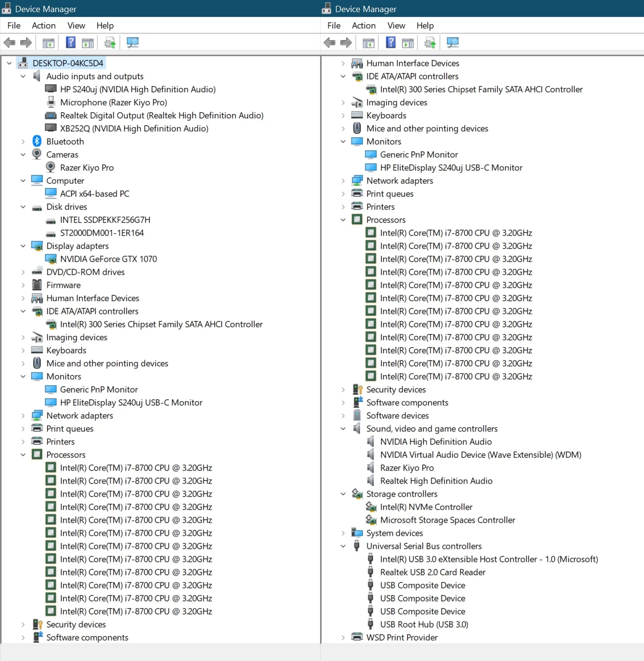Collapse the Disk drives category
The height and width of the screenshot is (661, 644).
23,206
